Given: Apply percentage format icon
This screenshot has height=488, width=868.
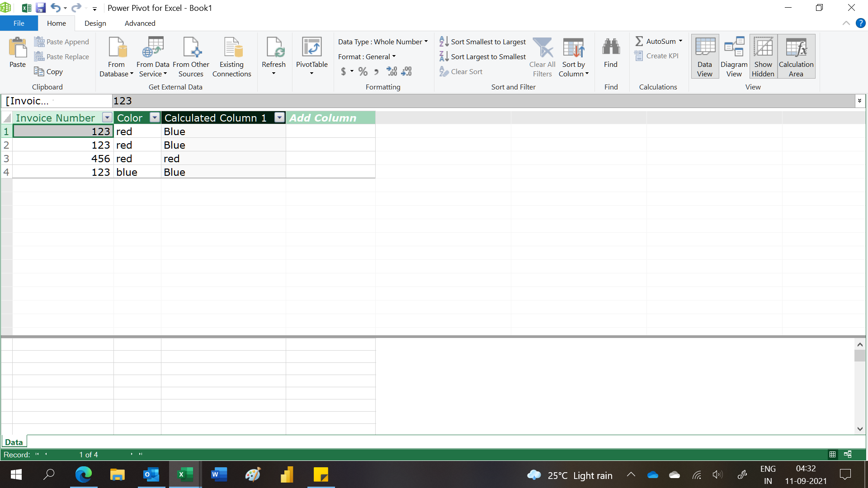Looking at the screenshot, I should (x=363, y=71).
